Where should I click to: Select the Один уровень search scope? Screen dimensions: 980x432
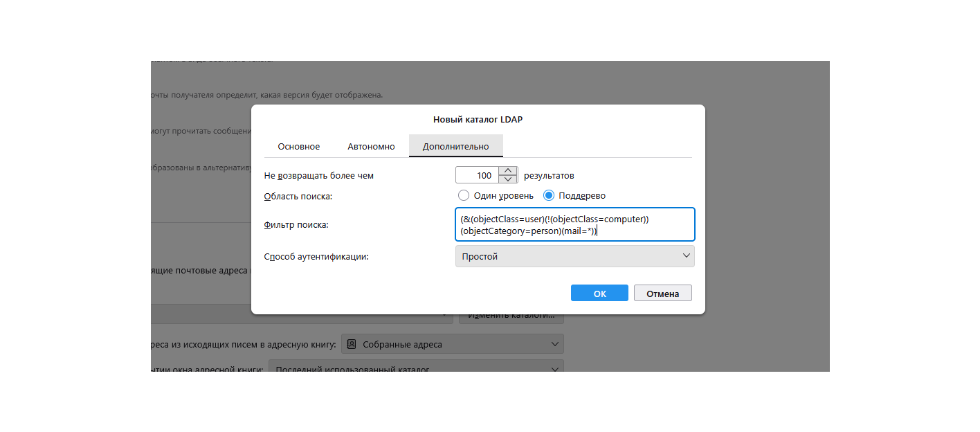[x=464, y=196]
